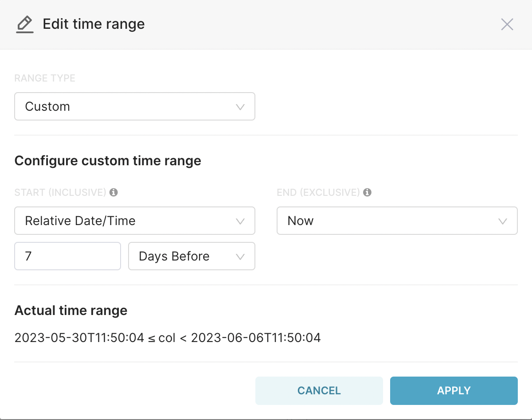The image size is (532, 420).
Task: Click the Edit time range title text
Action: coord(94,24)
